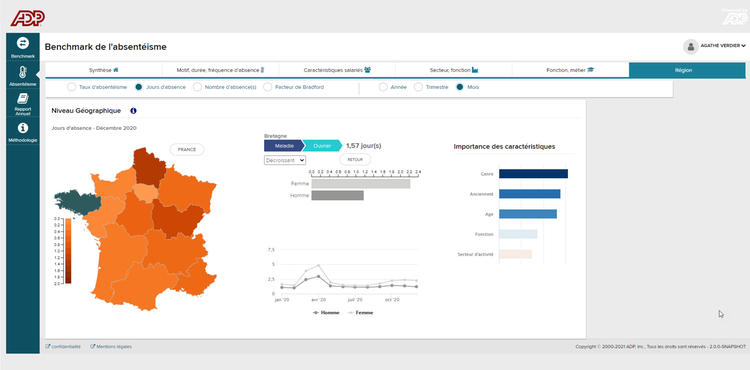Click the ADP logo in the header
Screen dimensions: 750x370
[x=28, y=18]
